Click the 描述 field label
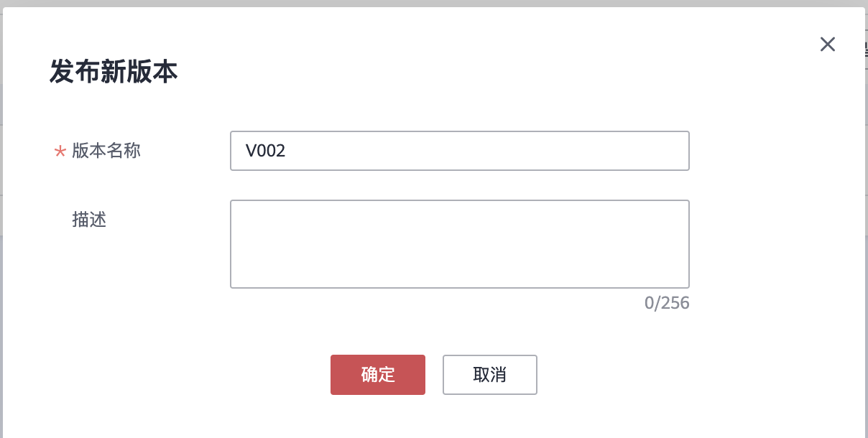 pos(90,220)
